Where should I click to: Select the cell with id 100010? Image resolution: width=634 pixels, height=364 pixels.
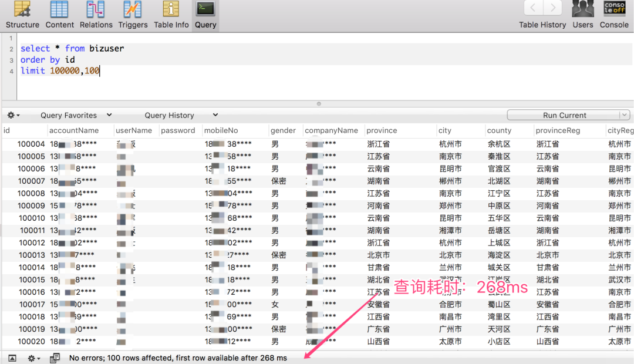click(32, 218)
